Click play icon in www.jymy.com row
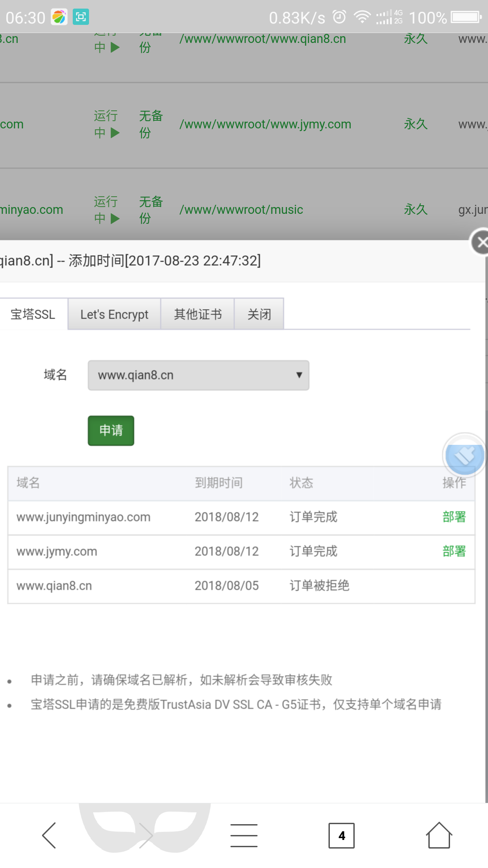Screen dimensions: 488x868 click(x=115, y=132)
